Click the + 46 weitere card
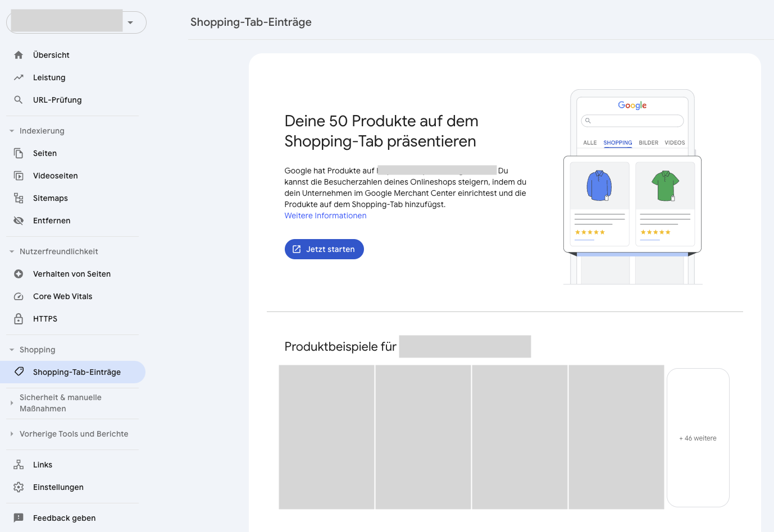This screenshot has height=532, width=774. click(698, 438)
